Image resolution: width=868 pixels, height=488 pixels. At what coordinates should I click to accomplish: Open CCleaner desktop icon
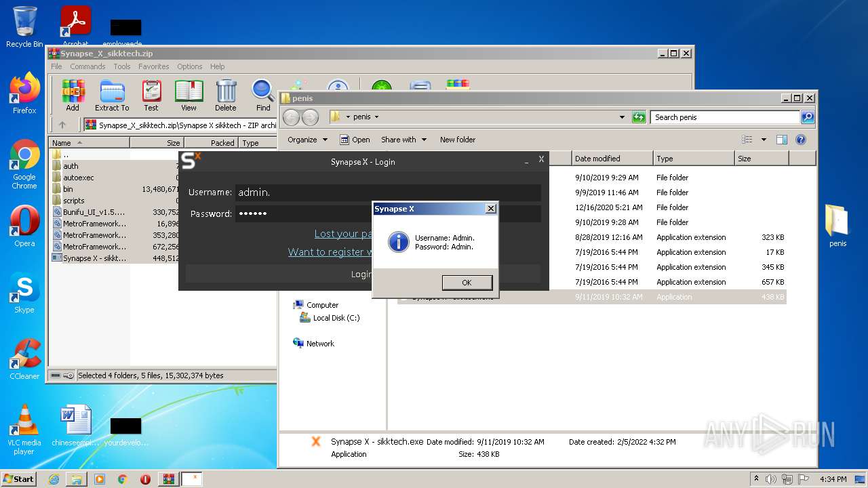[24, 359]
